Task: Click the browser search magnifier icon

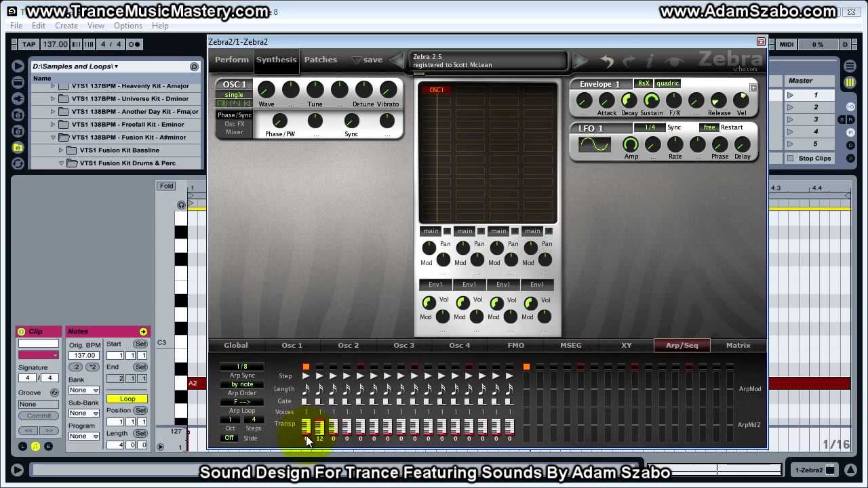Action: tap(194, 66)
